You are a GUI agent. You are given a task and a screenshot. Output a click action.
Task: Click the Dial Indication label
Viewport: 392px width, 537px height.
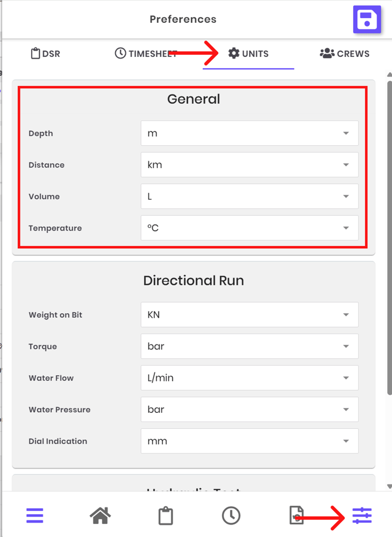coord(58,441)
